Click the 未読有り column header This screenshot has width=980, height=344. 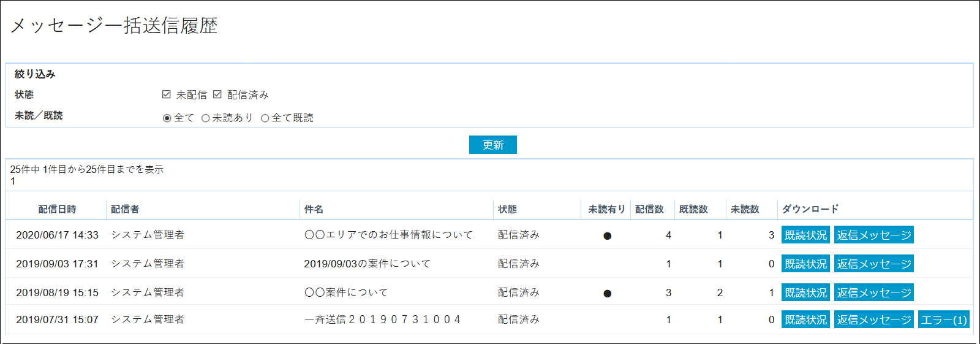tap(606, 209)
